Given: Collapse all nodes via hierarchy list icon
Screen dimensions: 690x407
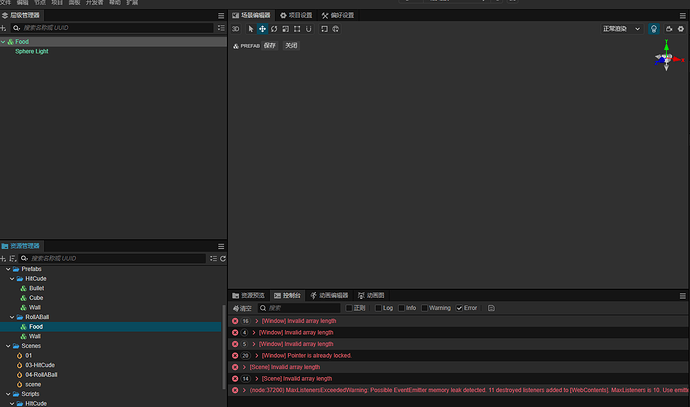Looking at the screenshot, I should [x=221, y=28].
